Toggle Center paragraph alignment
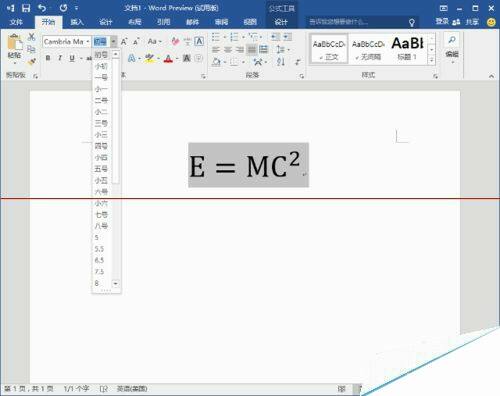500x396 pixels. click(228, 50)
